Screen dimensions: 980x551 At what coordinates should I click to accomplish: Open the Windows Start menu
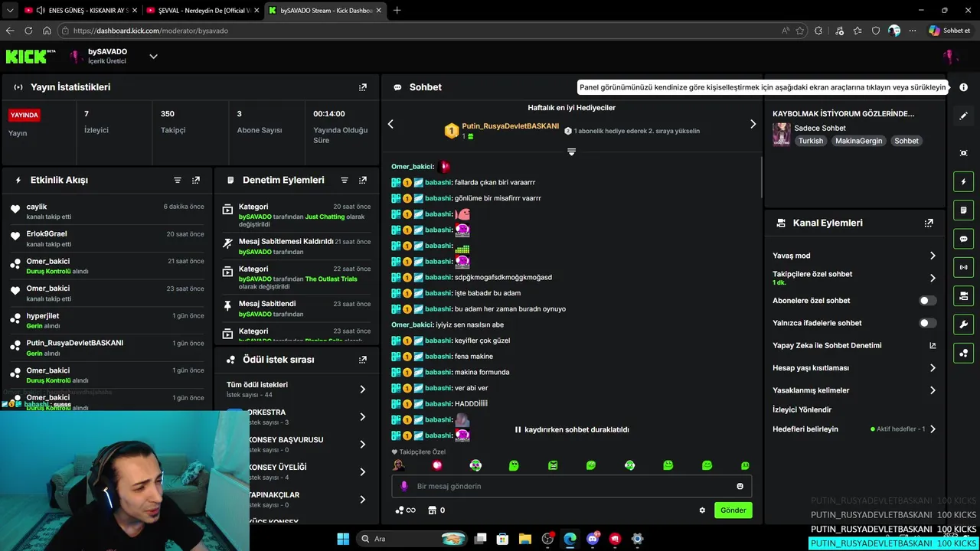click(x=343, y=539)
